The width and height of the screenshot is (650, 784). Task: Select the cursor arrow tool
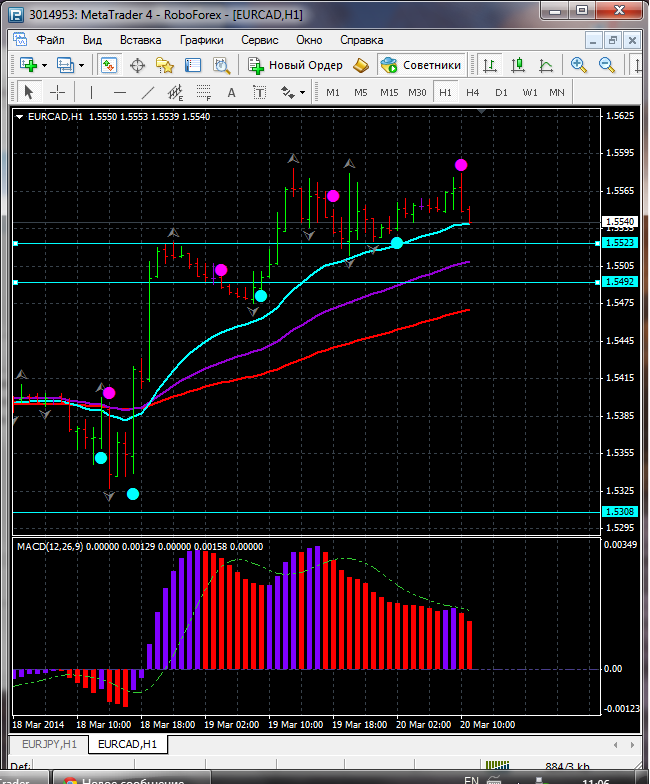point(28,92)
